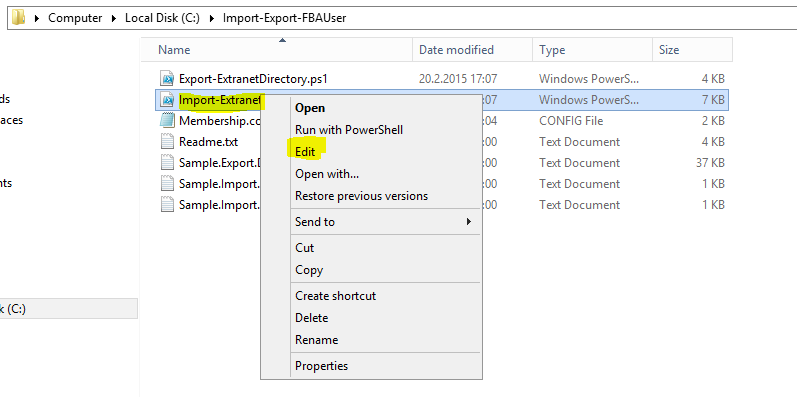This screenshot has width=797, height=397.
Task: Choose Rename from the context menu
Action: [316, 340]
